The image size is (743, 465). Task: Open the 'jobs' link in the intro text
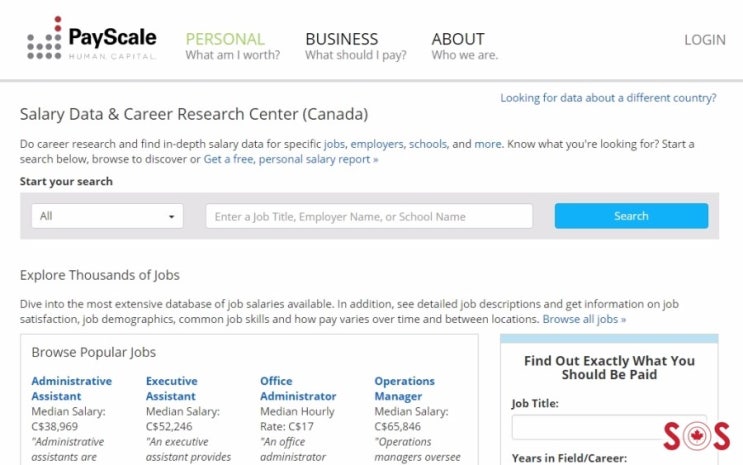pos(334,144)
